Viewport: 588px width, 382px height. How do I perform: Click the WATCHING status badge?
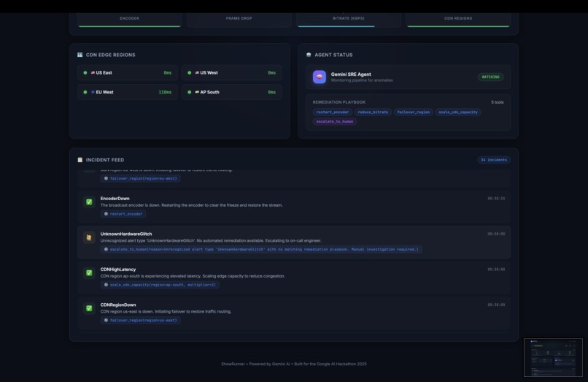click(490, 77)
